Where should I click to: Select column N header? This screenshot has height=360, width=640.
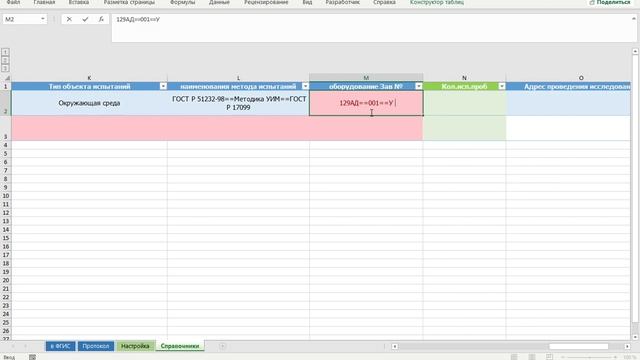[x=464, y=78]
